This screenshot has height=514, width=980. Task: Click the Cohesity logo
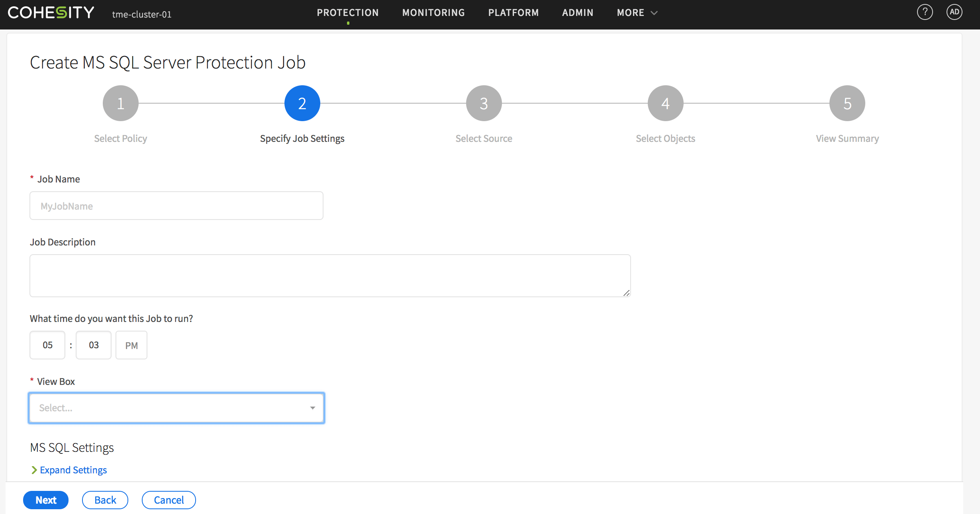coord(51,13)
